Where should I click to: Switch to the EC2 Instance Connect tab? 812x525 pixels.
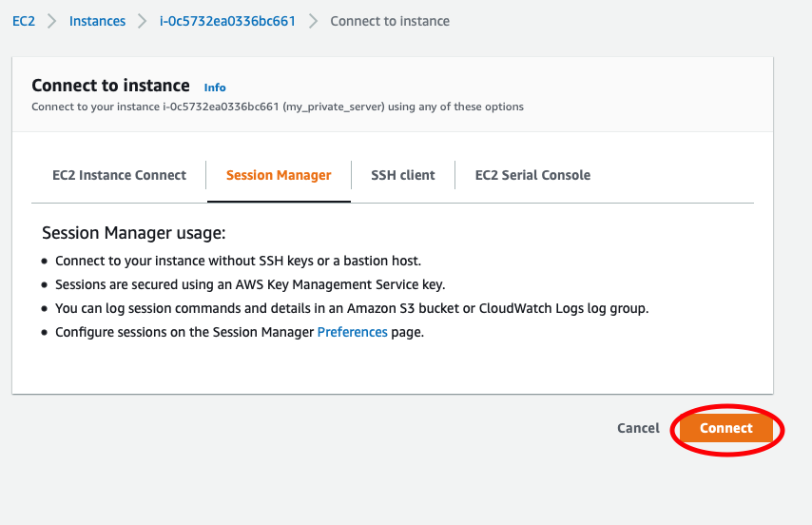(x=119, y=175)
